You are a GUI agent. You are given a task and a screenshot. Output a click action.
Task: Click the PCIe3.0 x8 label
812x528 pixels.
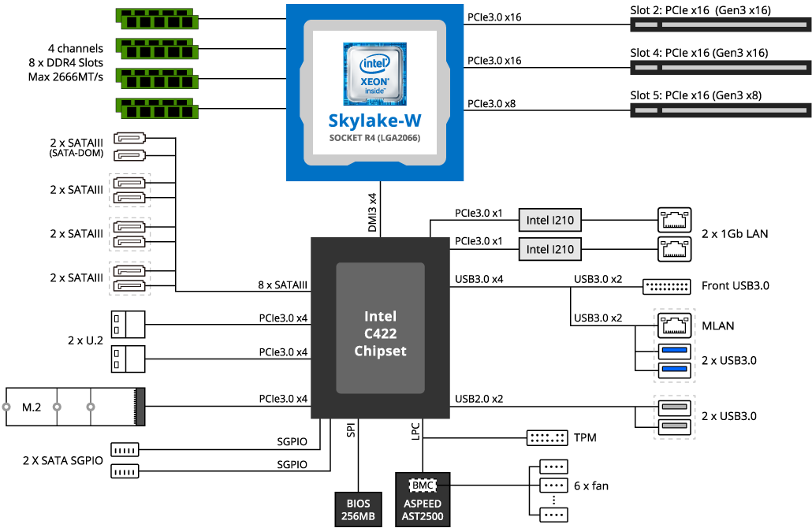tap(491, 103)
